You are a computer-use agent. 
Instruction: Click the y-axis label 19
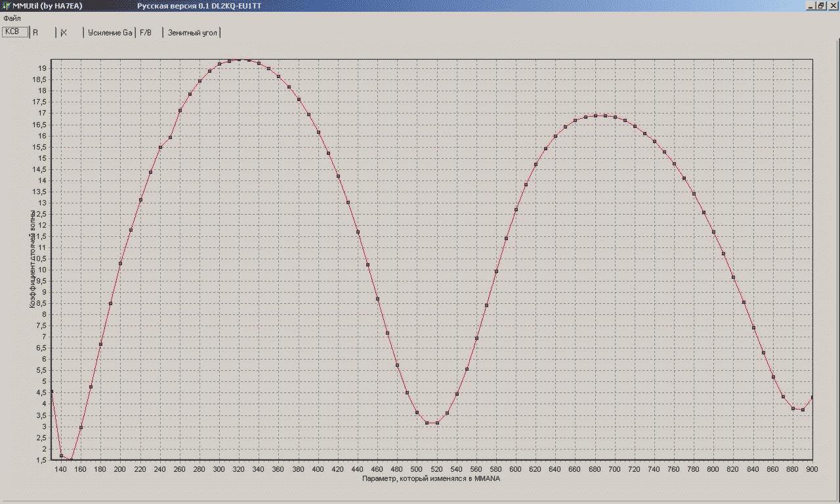click(x=41, y=68)
